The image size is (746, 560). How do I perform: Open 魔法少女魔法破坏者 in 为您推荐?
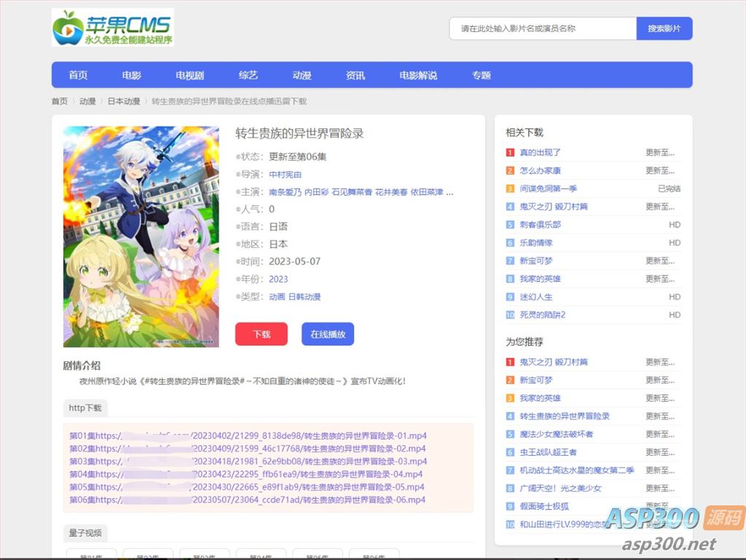click(x=556, y=434)
